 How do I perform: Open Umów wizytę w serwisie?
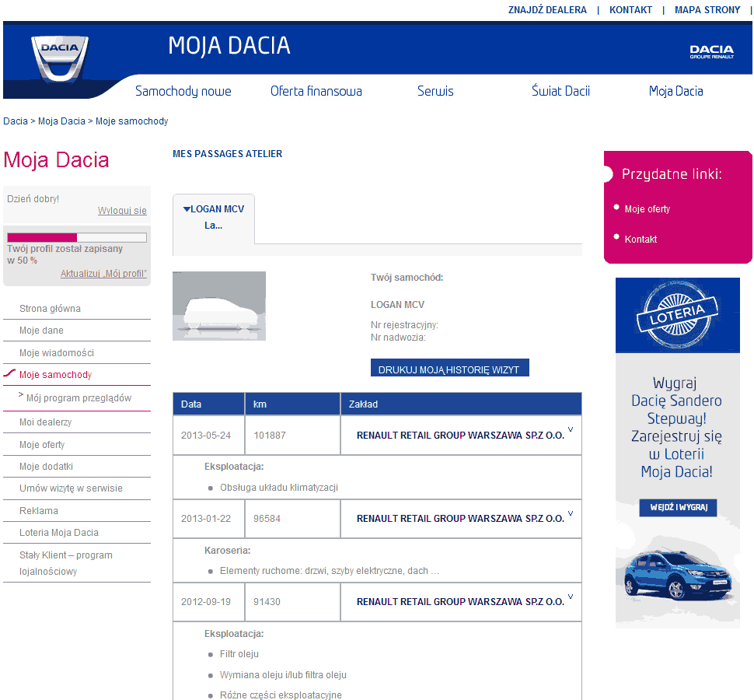click(x=71, y=488)
